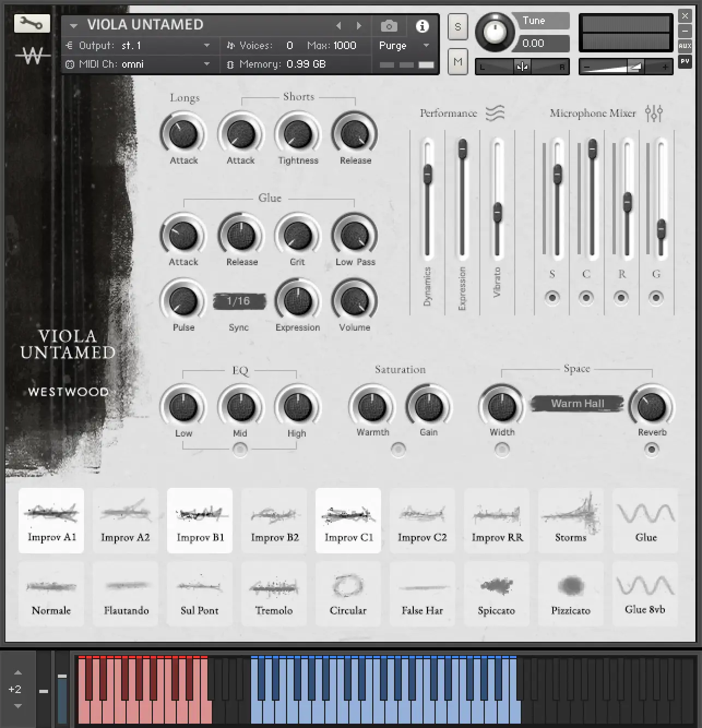
Task: Enable the Saturation toggle
Action: coord(398,449)
